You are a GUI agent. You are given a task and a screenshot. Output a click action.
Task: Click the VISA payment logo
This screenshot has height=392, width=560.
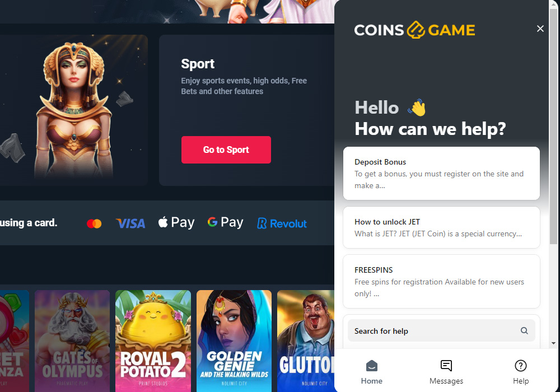coord(130,223)
